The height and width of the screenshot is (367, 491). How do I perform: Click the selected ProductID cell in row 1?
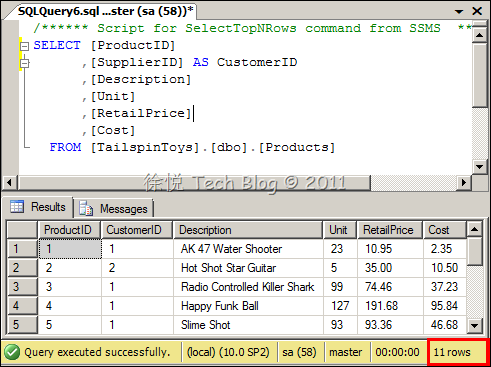pyautogui.click(x=70, y=249)
